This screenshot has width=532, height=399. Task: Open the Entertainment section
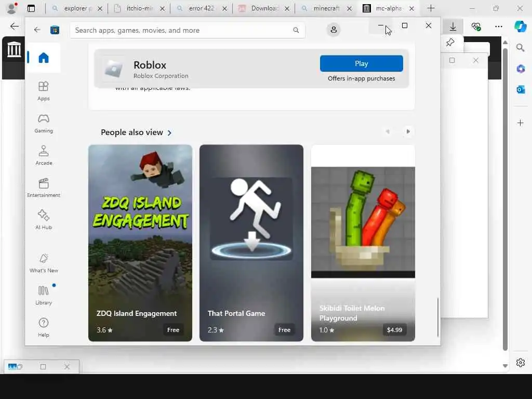44,188
